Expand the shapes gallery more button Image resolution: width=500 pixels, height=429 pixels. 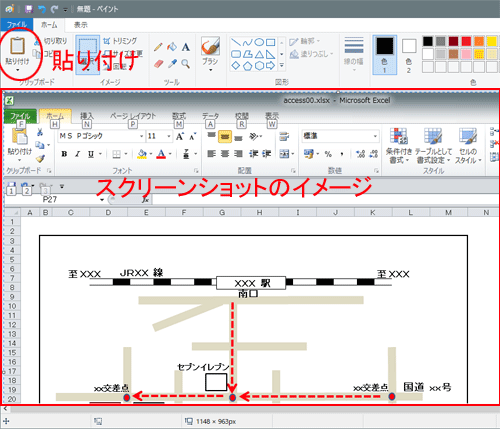coord(282,66)
